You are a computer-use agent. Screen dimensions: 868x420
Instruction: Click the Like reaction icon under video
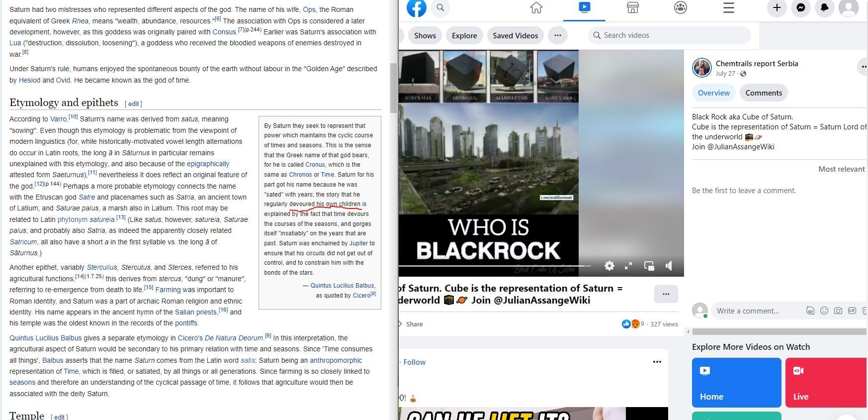(626, 324)
